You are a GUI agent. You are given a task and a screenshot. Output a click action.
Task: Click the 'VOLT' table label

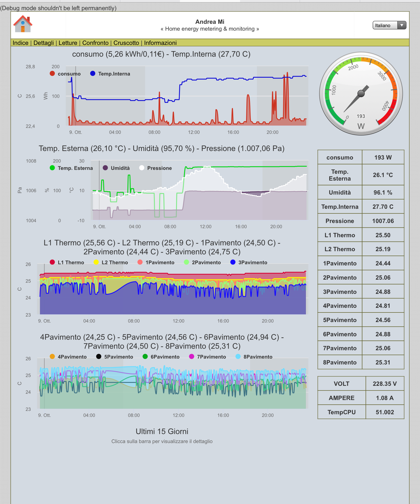point(342,384)
